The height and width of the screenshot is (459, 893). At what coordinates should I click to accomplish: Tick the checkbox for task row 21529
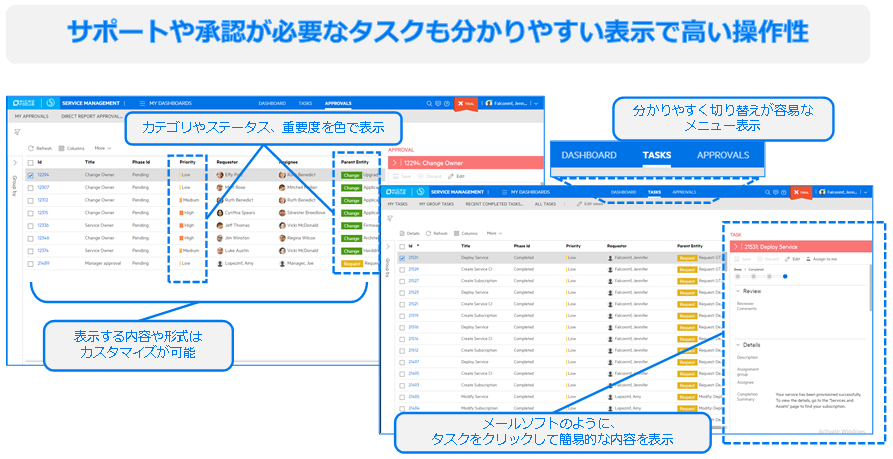pyautogui.click(x=402, y=269)
